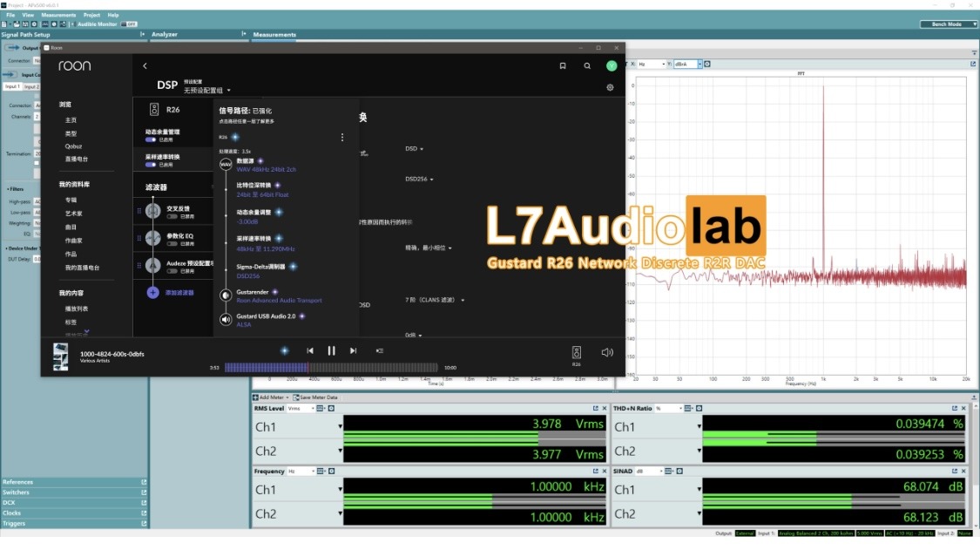
Task: Open SINAD meter settings gear
Action: [679, 472]
